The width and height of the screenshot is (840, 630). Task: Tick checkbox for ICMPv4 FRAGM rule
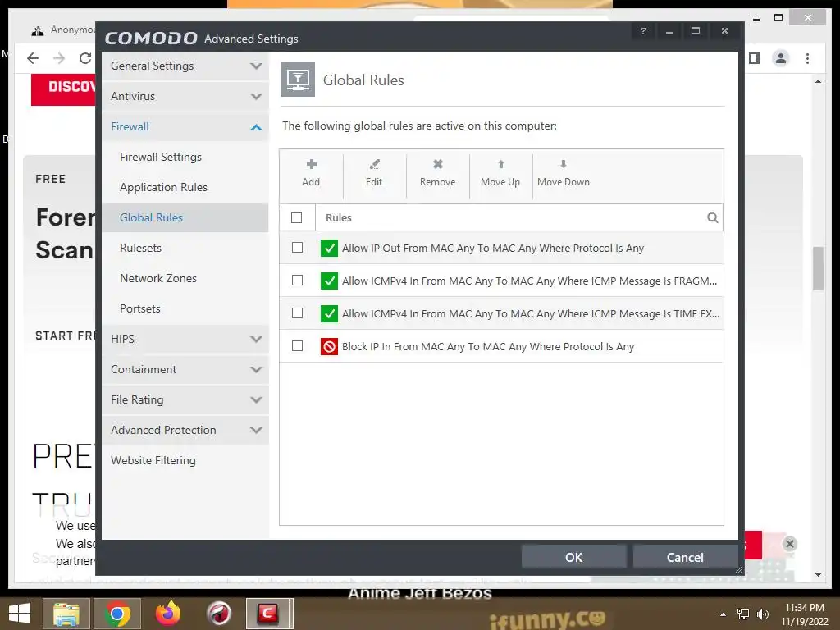click(x=297, y=281)
